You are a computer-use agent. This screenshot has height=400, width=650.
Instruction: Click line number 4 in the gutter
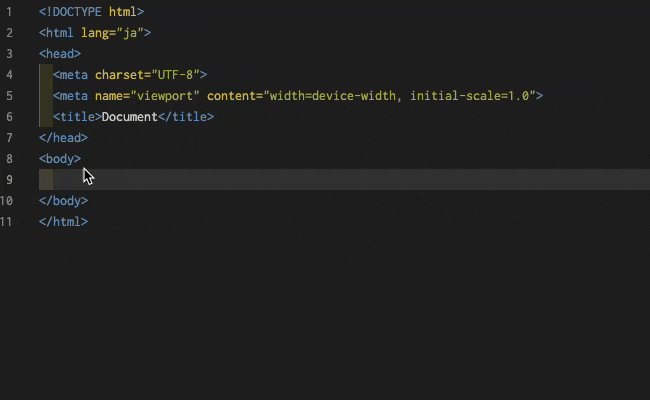[x=9, y=75]
